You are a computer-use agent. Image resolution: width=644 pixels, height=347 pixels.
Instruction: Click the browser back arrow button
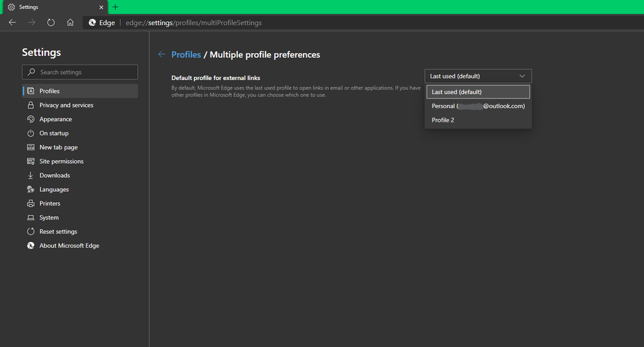[x=12, y=23]
